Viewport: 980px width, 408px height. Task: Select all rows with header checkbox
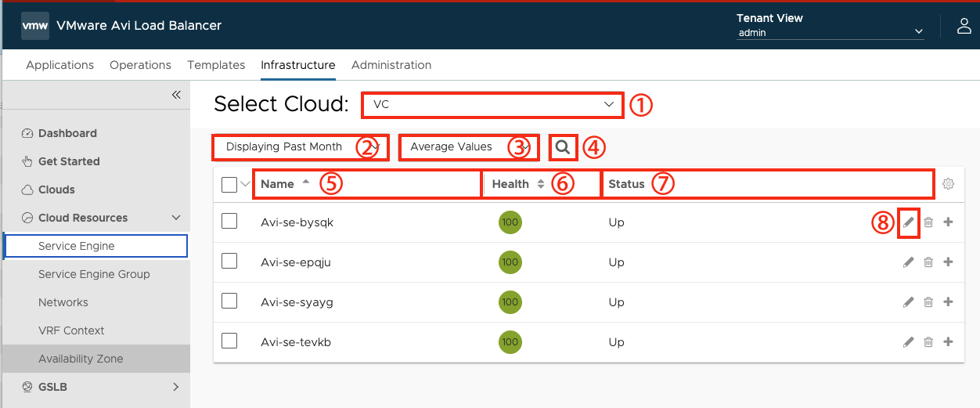point(229,185)
